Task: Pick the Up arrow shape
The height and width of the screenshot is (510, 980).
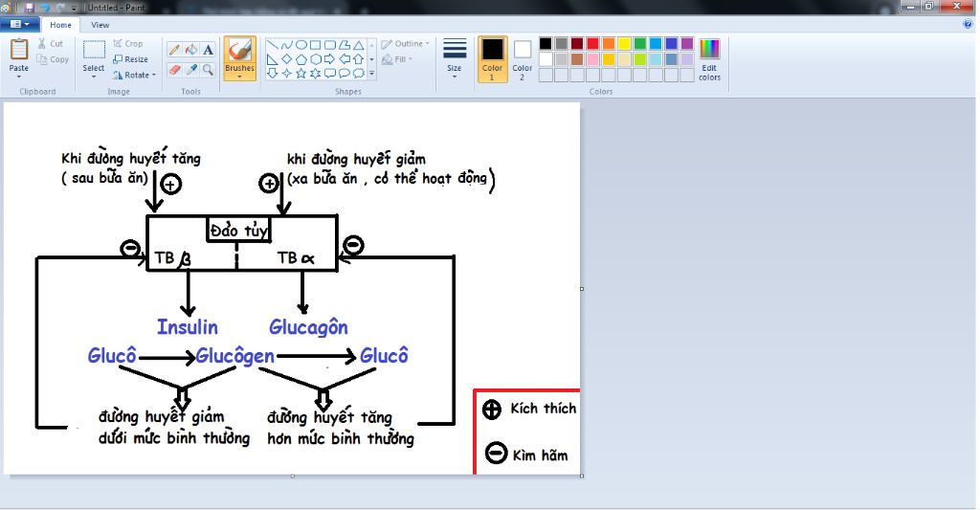Action: [x=359, y=59]
